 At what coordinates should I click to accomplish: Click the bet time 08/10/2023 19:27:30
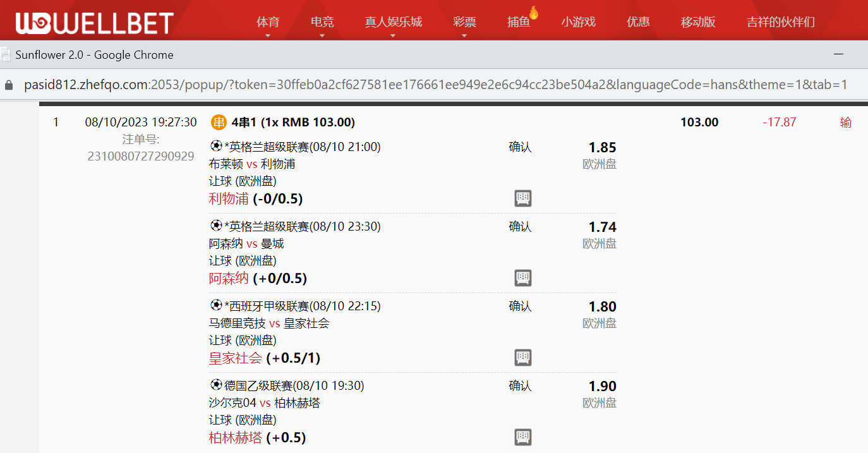141,122
